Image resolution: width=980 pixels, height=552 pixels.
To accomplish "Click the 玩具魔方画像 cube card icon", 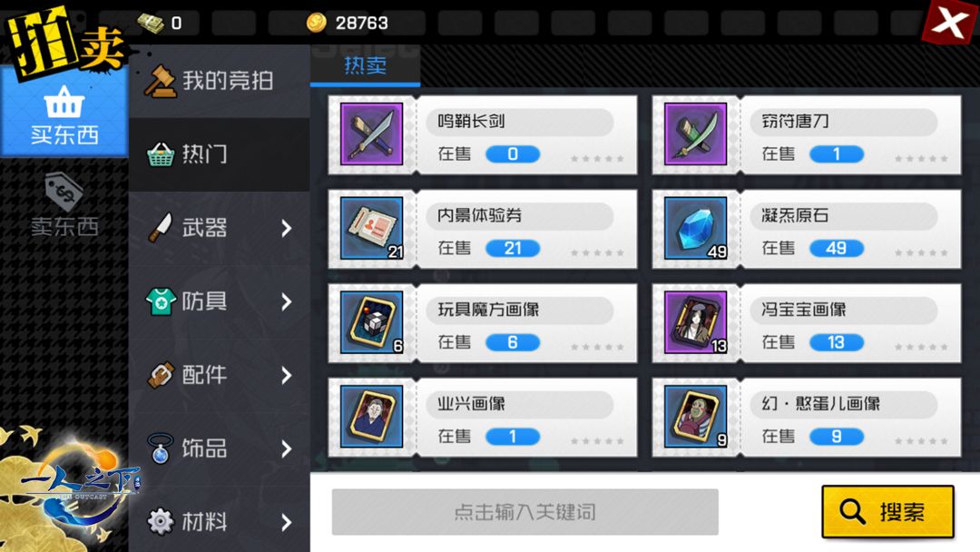I will tap(371, 322).
